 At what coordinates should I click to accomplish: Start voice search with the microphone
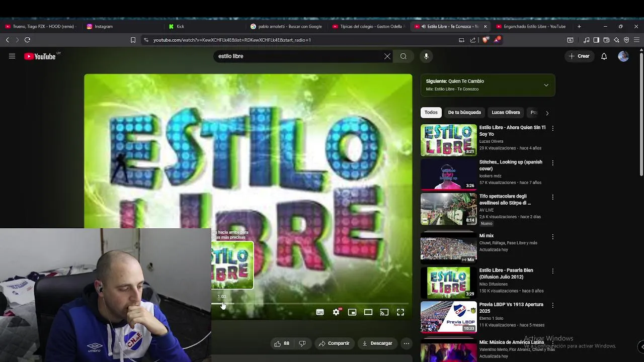(x=426, y=56)
